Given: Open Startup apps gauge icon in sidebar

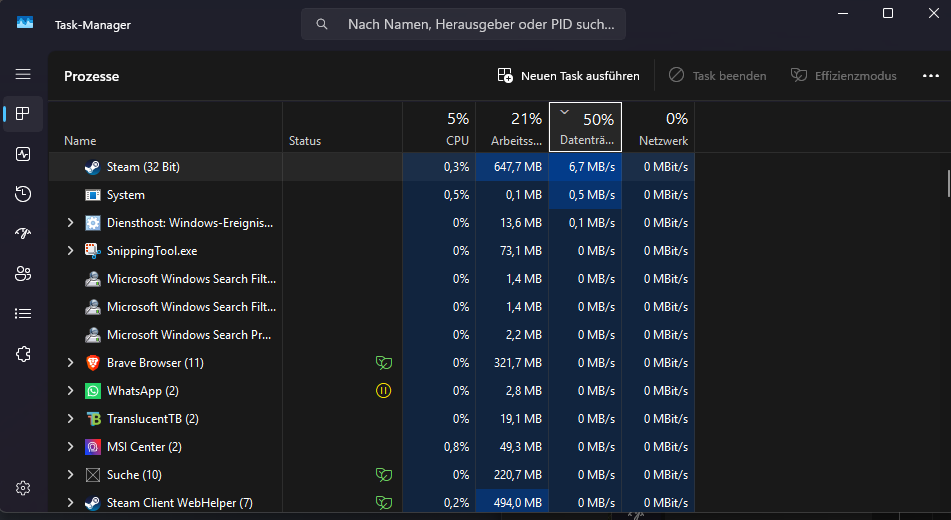Looking at the screenshot, I should pyautogui.click(x=23, y=234).
